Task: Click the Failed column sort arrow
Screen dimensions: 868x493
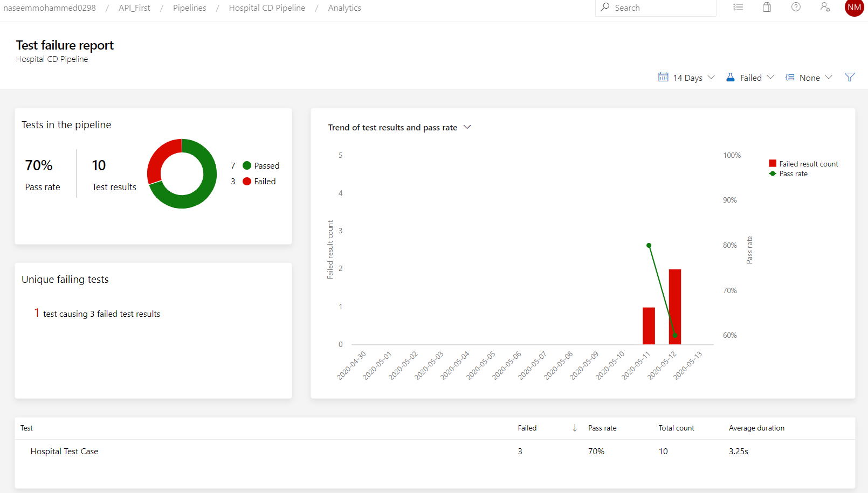Action: tap(575, 428)
